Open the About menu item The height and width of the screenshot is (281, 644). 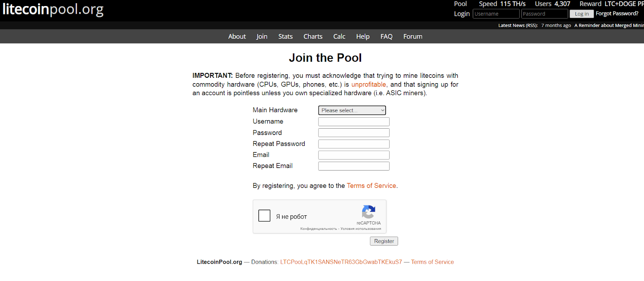click(x=237, y=36)
